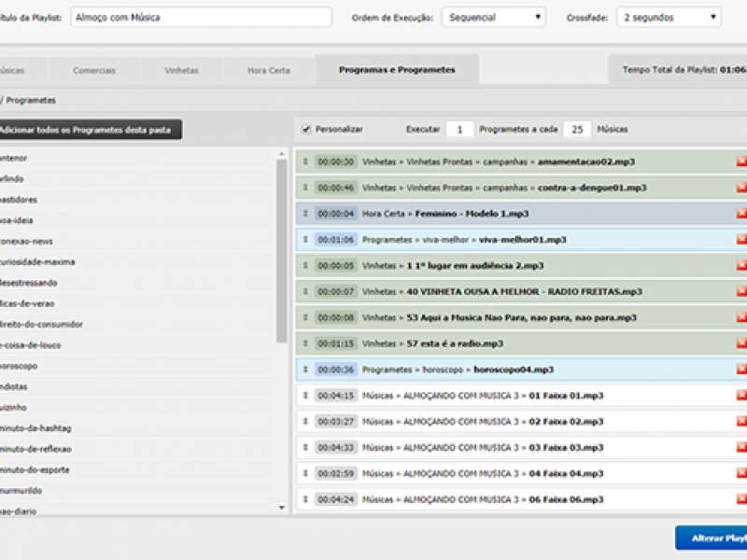This screenshot has width=747, height=560.
Task: Remove 01 Faixa 01.mp3 with red X icon
Action: (741, 395)
